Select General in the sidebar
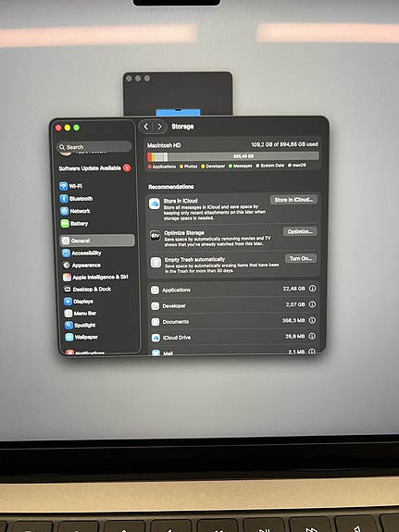Viewport: 399px width, 532px height. click(x=97, y=241)
